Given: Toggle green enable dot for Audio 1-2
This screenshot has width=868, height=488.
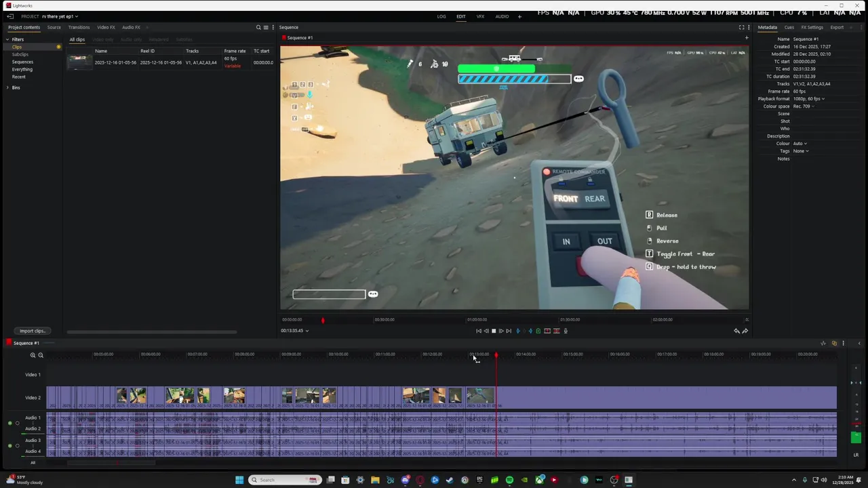Looking at the screenshot, I should click(x=9, y=423).
